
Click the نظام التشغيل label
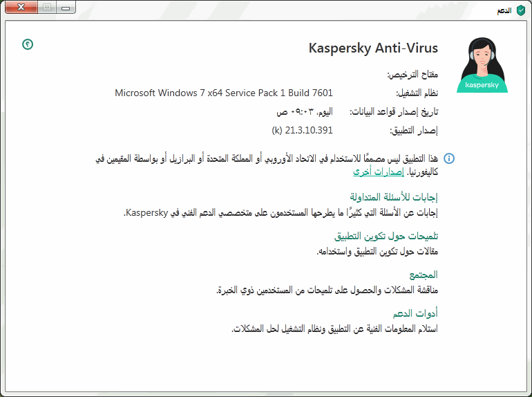point(417,93)
